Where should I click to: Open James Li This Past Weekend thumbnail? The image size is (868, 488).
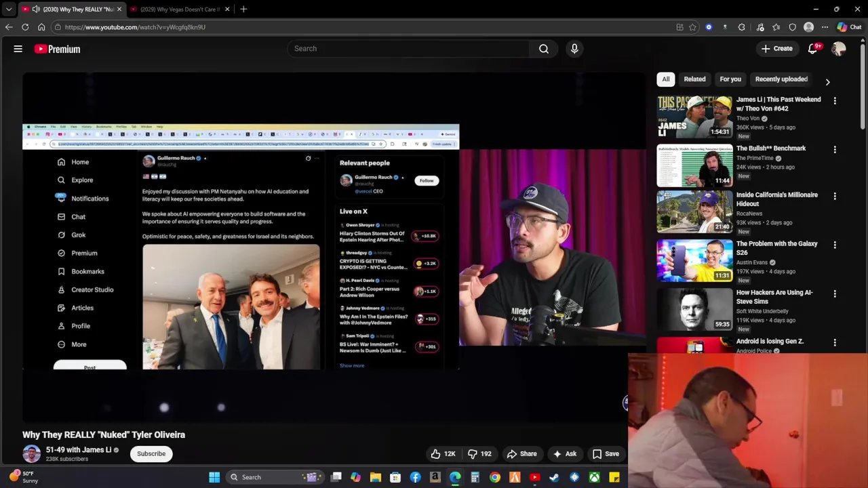coord(694,116)
